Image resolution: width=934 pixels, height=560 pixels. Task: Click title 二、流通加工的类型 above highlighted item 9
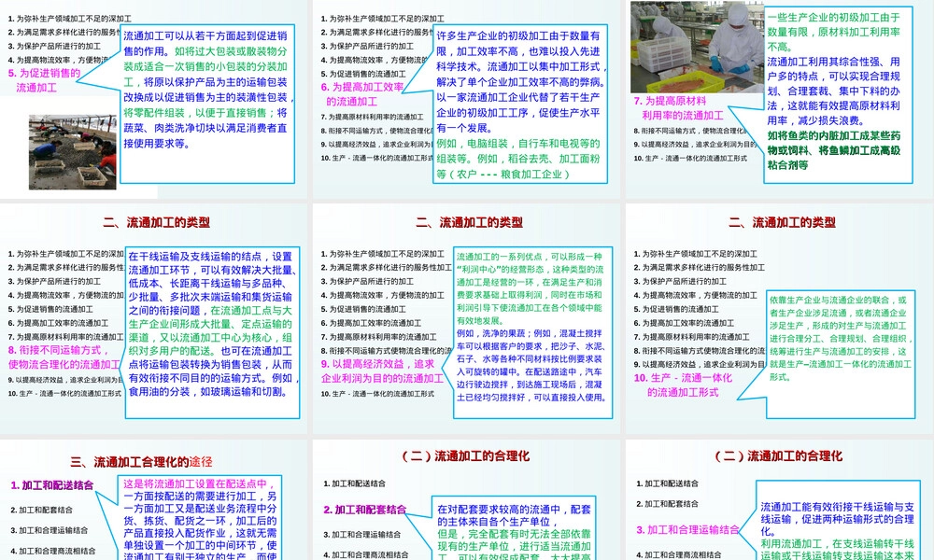(470, 222)
